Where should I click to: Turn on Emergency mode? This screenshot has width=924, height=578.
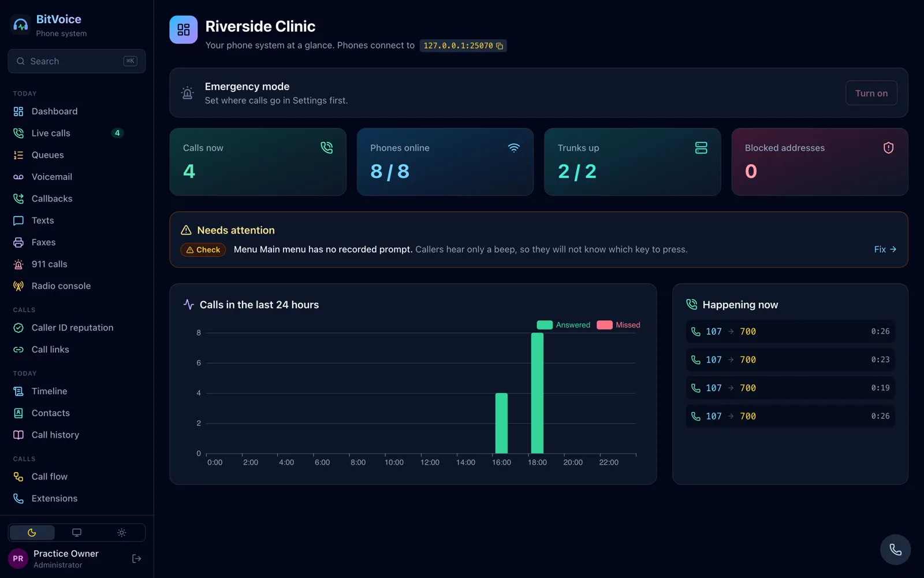(x=871, y=94)
